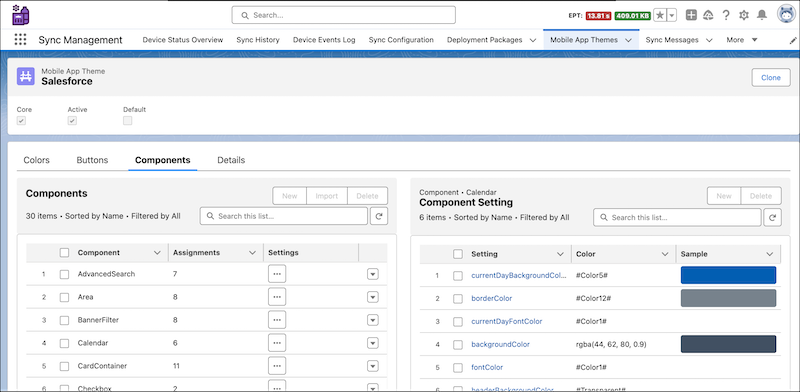Open Color column header menu

[665, 254]
